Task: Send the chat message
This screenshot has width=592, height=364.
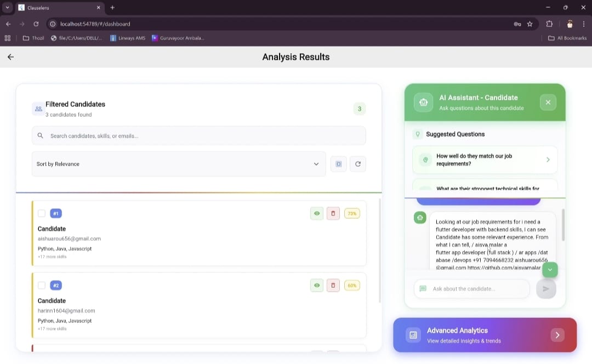Action: (x=546, y=289)
